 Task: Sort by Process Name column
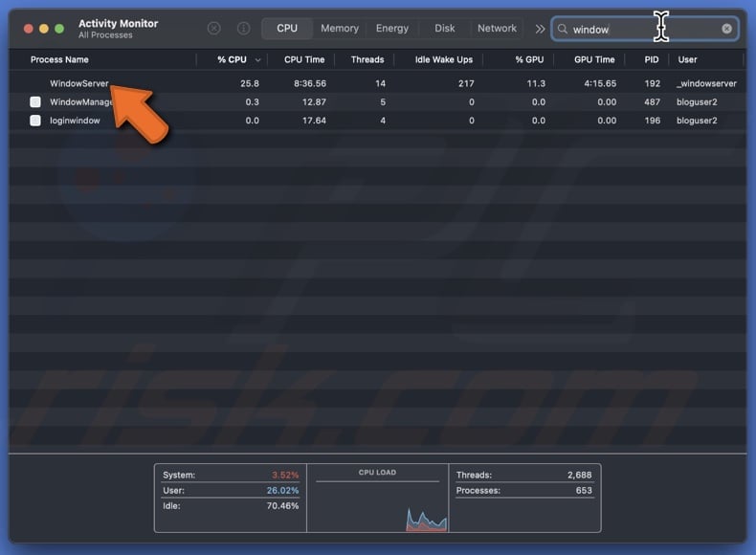[59, 59]
